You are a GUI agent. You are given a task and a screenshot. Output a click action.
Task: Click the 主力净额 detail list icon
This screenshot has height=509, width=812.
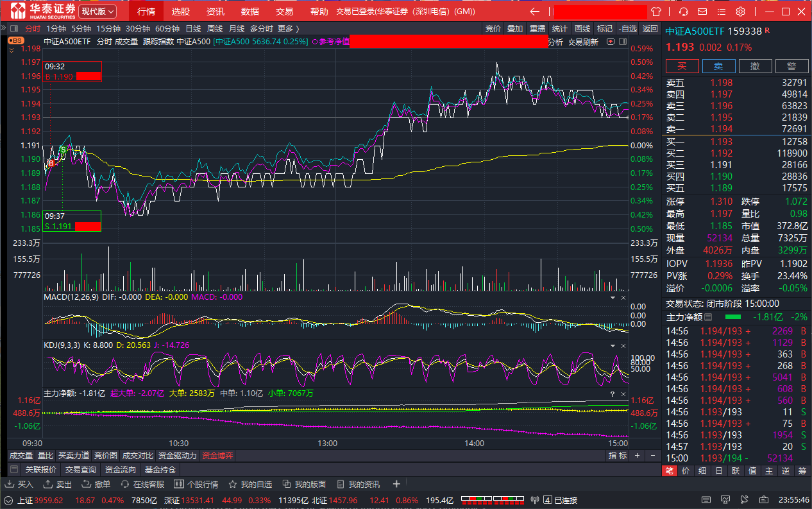(708, 317)
